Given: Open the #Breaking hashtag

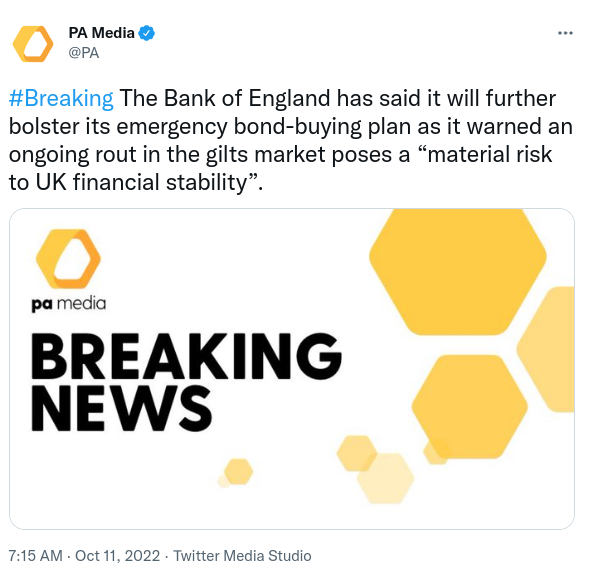Looking at the screenshot, I should [61, 98].
